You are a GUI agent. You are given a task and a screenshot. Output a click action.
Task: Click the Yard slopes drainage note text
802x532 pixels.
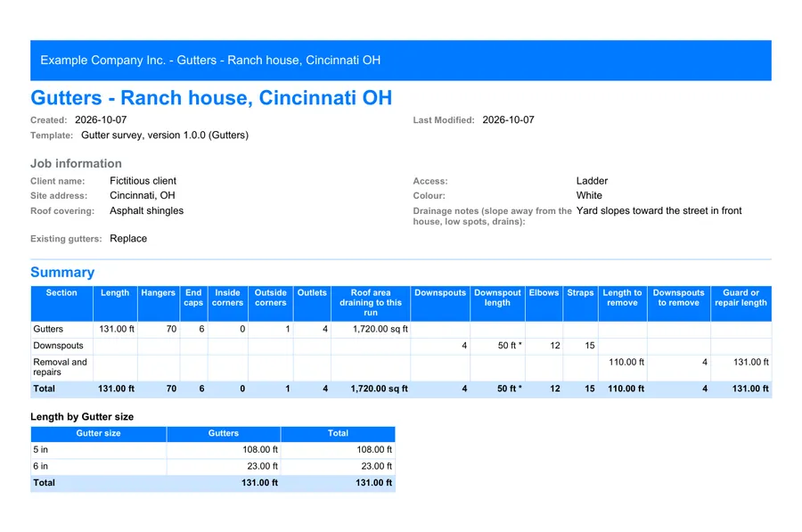click(x=659, y=211)
